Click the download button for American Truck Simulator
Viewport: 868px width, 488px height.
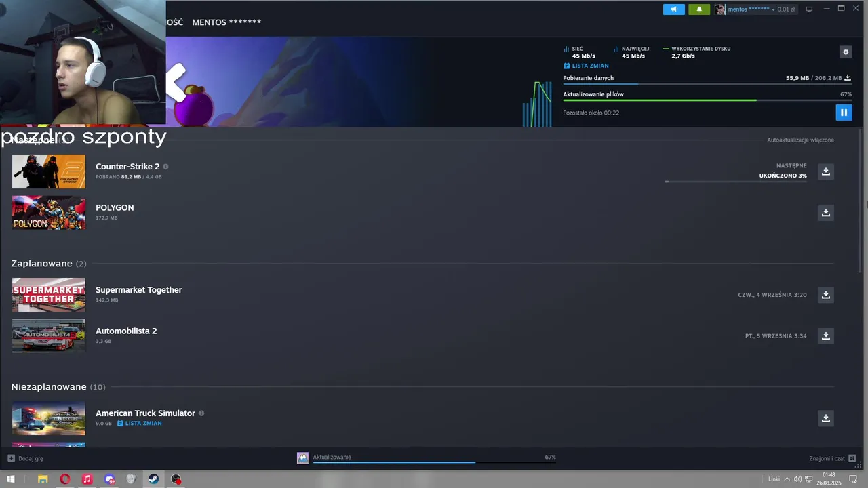[825, 418]
